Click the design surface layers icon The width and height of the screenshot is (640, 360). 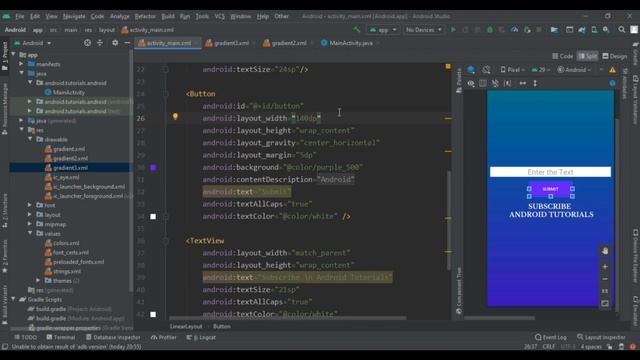coord(471,70)
